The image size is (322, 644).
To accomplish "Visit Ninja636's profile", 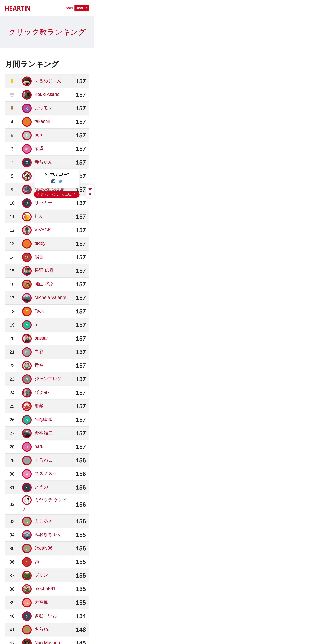I will coord(43,419).
